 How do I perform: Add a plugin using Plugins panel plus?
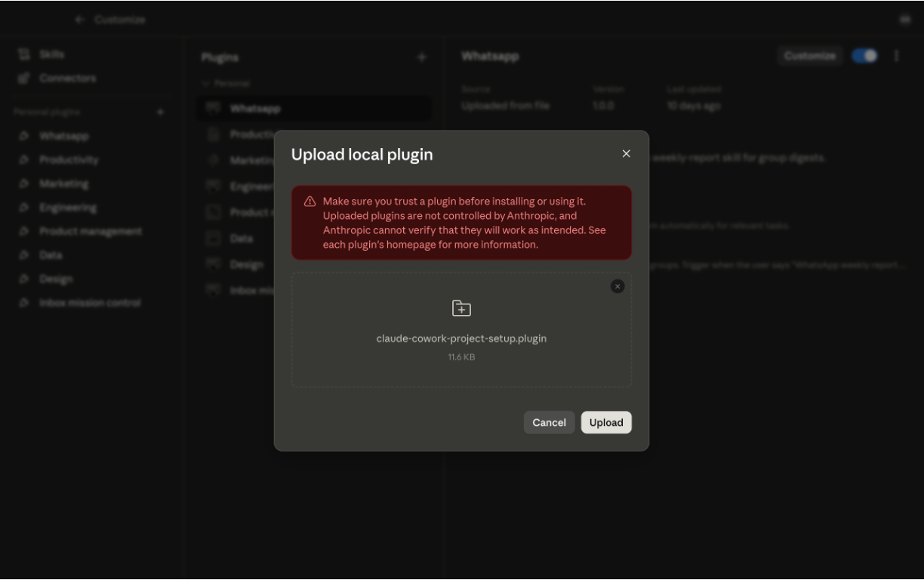422,57
